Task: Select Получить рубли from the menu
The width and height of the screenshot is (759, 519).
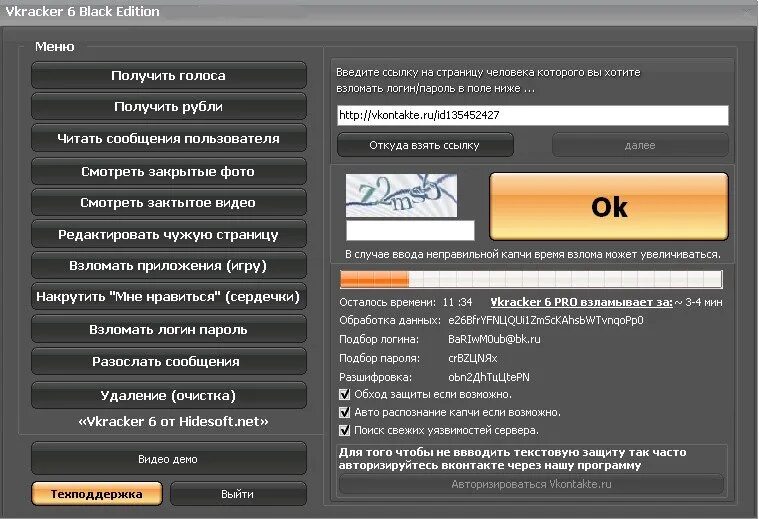Action: (x=168, y=107)
